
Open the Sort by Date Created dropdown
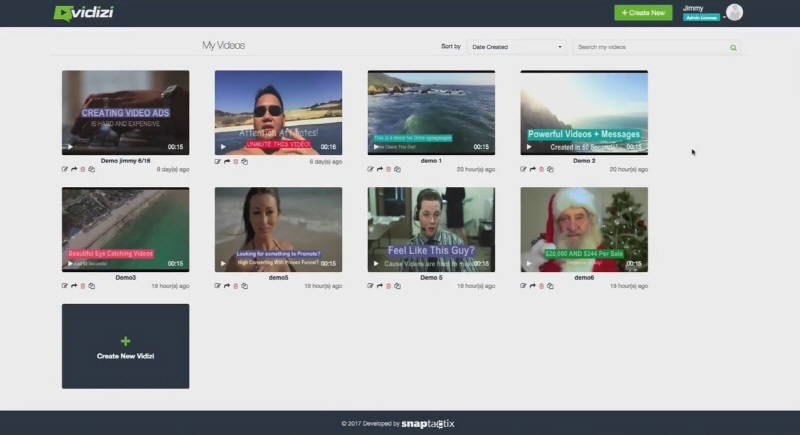click(x=516, y=47)
